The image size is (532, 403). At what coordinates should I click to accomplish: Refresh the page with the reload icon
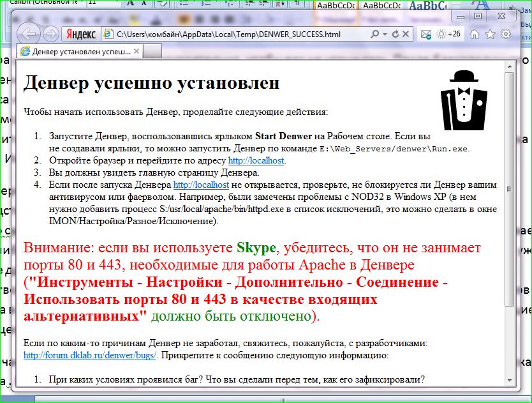pos(395,34)
